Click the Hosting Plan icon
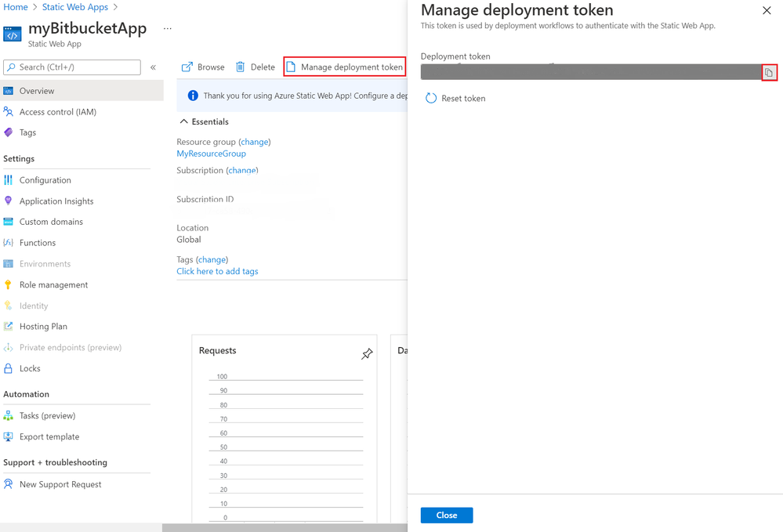The height and width of the screenshot is (532, 783). click(8, 327)
